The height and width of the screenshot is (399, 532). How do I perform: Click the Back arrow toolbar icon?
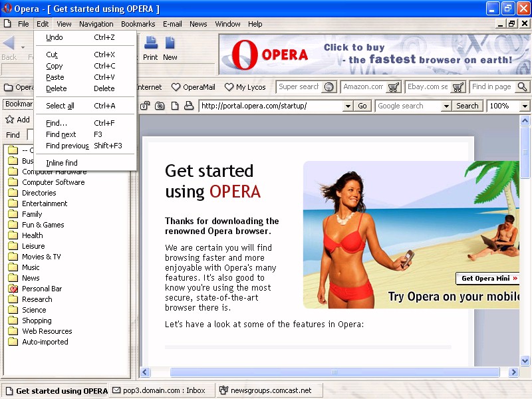[9, 43]
